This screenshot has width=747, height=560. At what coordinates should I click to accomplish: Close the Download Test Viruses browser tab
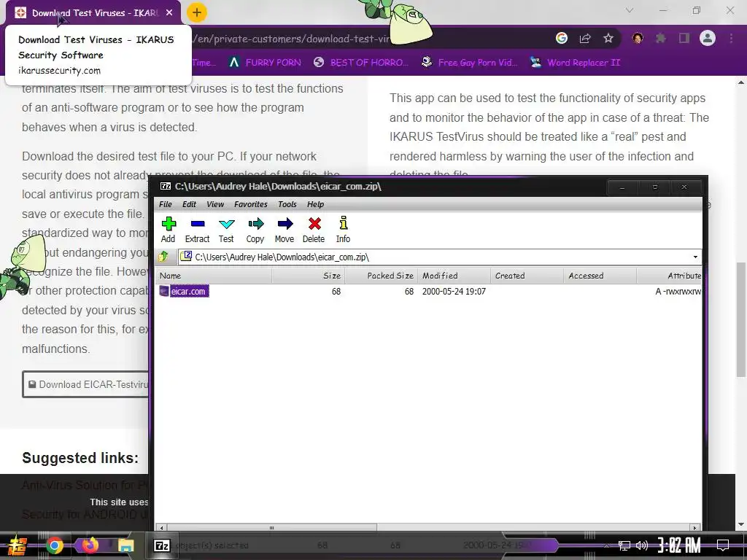coord(169,13)
